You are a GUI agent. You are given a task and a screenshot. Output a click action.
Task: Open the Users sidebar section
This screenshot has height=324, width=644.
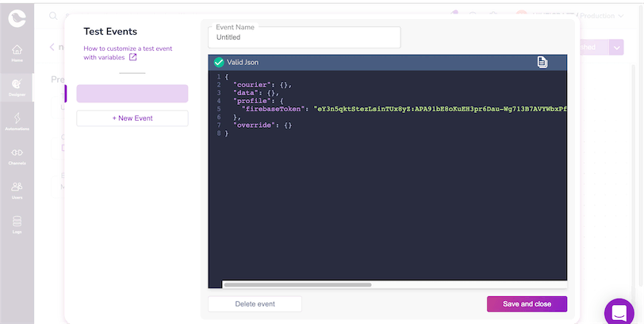(17, 190)
